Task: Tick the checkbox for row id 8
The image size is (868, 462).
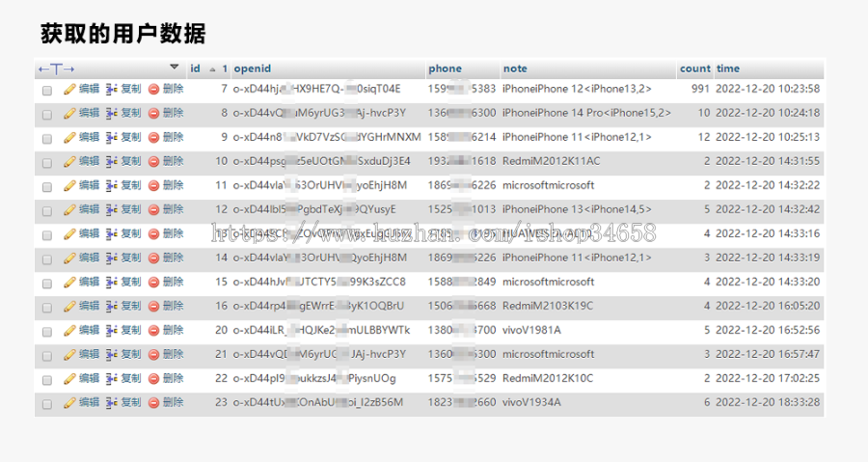Action: click(x=47, y=115)
